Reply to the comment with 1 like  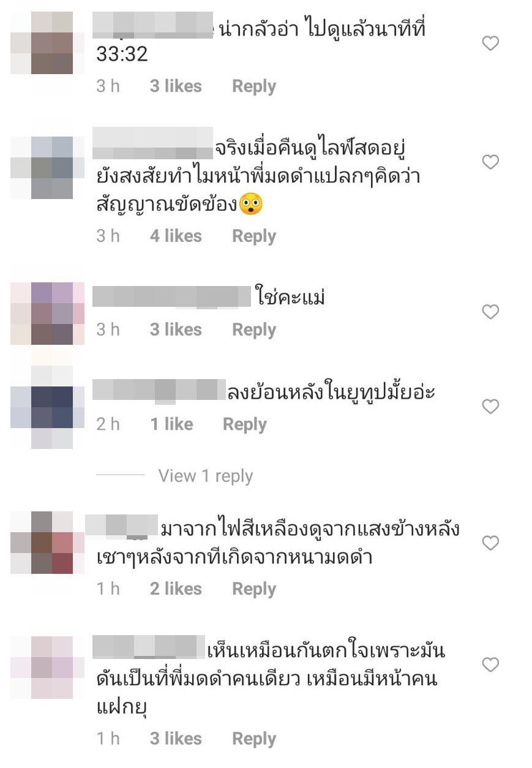(x=245, y=424)
